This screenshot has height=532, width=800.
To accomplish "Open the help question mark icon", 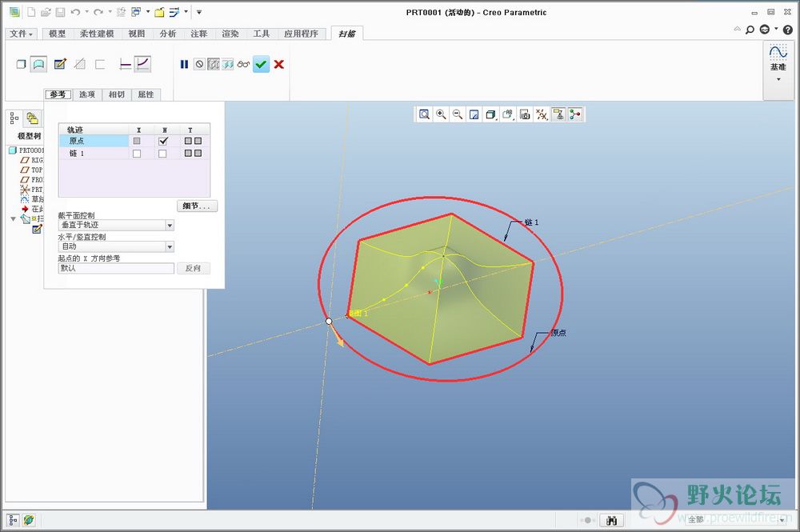I will pyautogui.click(x=787, y=30).
